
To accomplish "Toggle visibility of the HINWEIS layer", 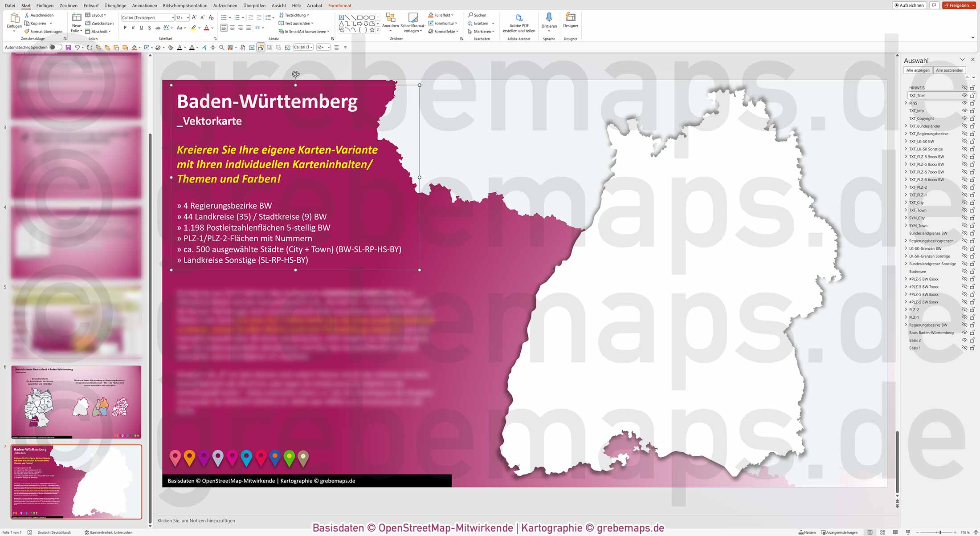I will (x=964, y=88).
